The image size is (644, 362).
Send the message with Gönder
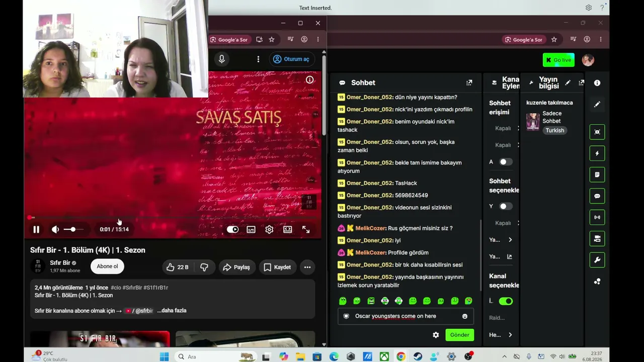tap(459, 335)
